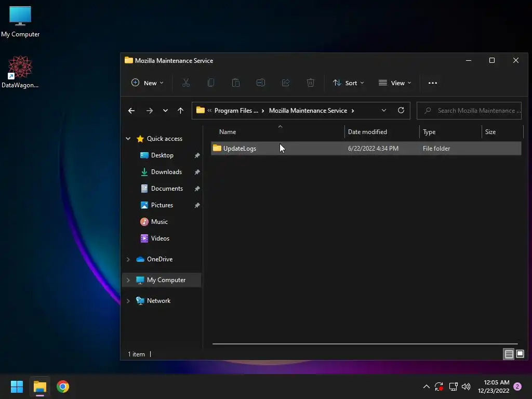Click the File folder type cell
The height and width of the screenshot is (399, 532).
[x=436, y=149]
